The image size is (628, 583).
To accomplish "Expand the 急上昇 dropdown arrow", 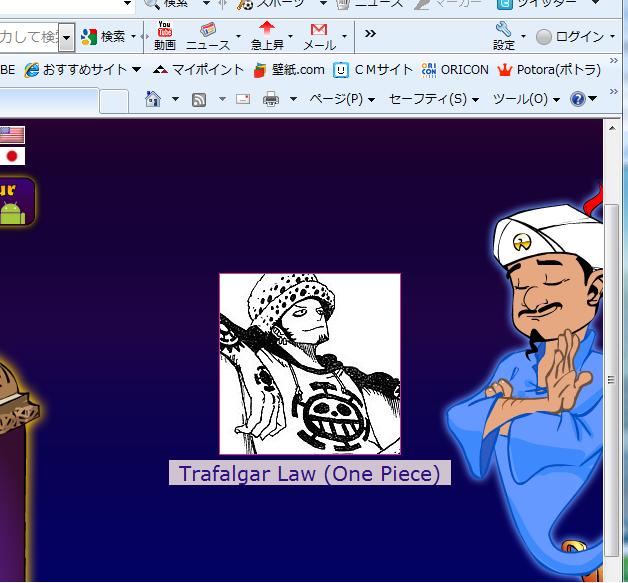I will tap(290, 36).
